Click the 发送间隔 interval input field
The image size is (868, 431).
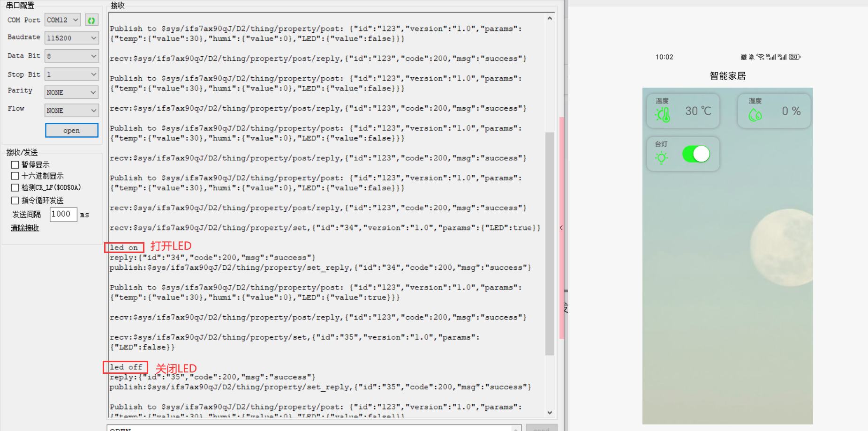pos(63,215)
